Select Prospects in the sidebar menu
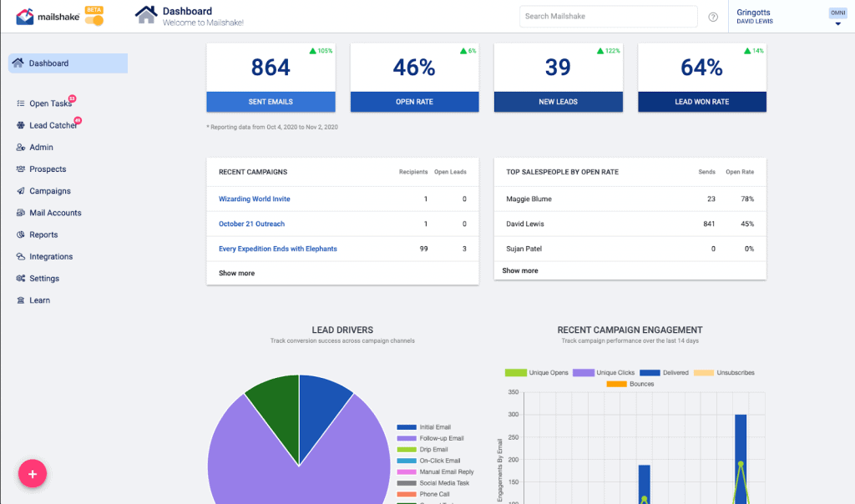The image size is (855, 504). coord(48,169)
